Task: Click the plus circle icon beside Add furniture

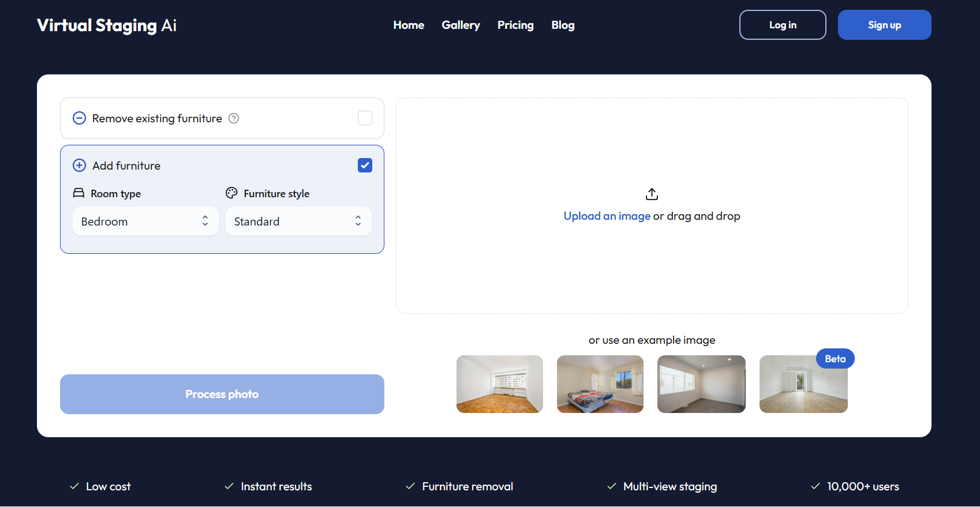Action: point(79,166)
